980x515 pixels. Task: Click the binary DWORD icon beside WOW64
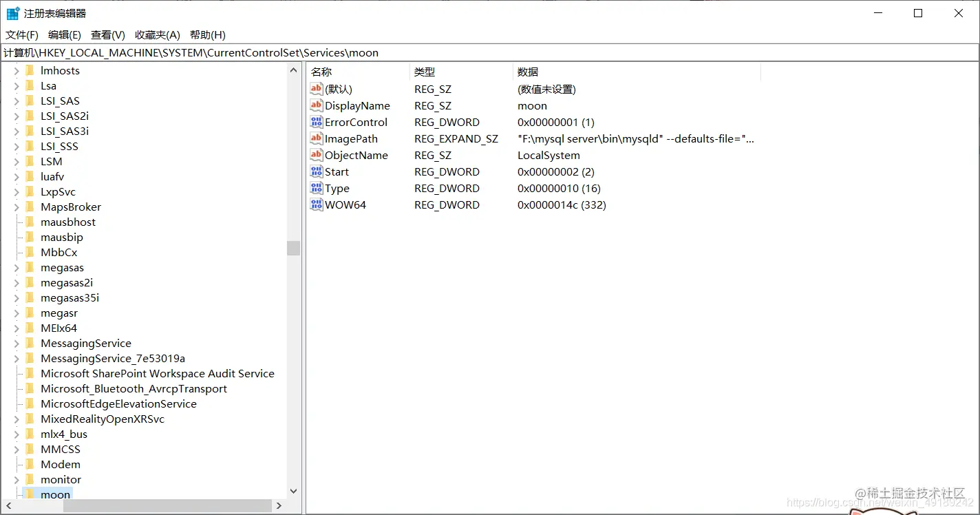click(316, 204)
